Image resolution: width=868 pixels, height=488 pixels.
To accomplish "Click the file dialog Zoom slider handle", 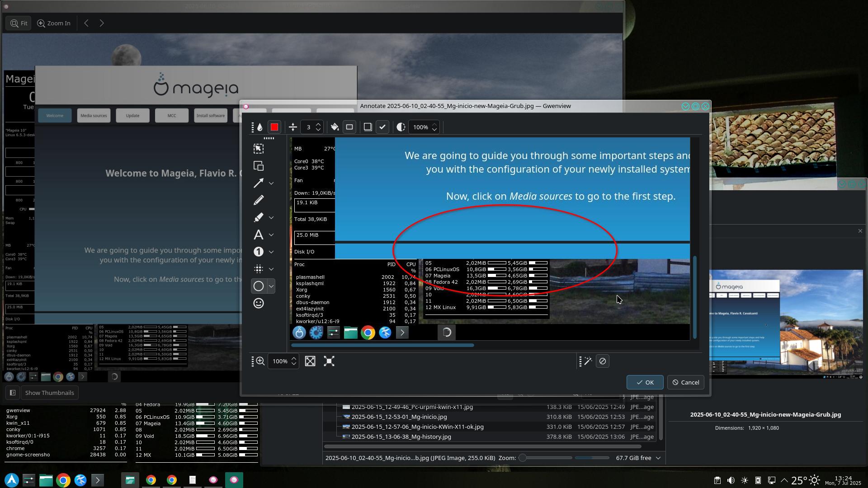I will pos(523,458).
